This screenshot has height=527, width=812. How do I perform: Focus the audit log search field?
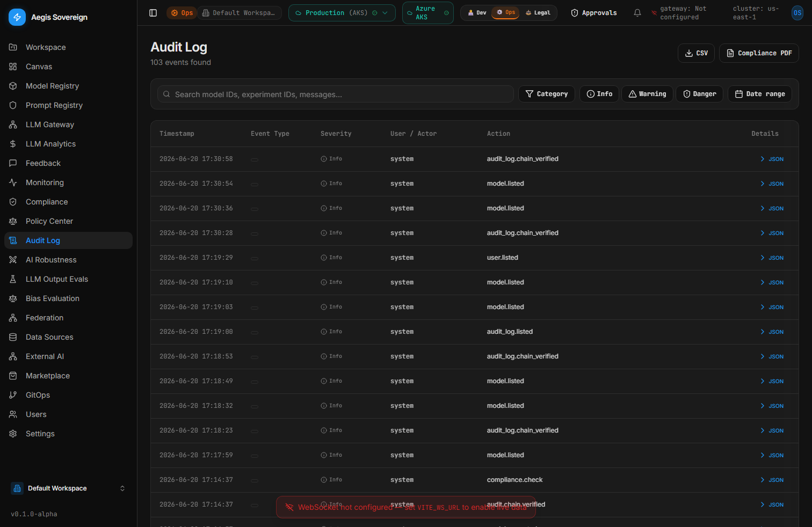click(x=336, y=94)
